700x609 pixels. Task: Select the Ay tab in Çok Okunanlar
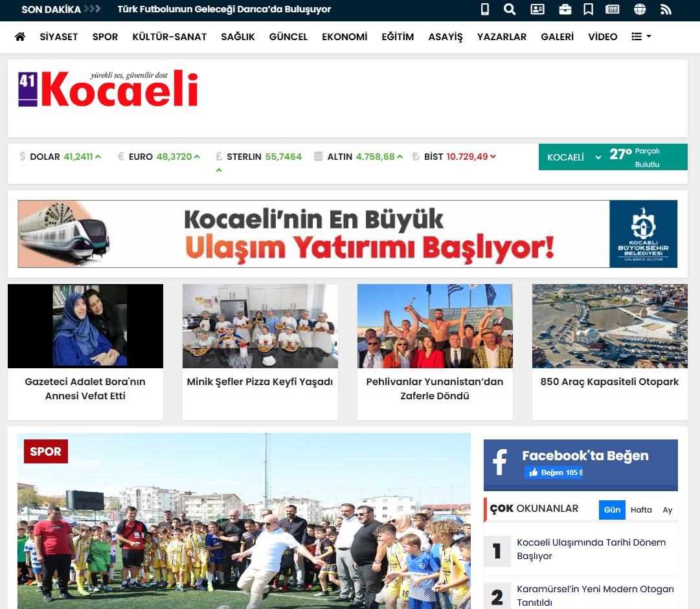click(x=668, y=509)
